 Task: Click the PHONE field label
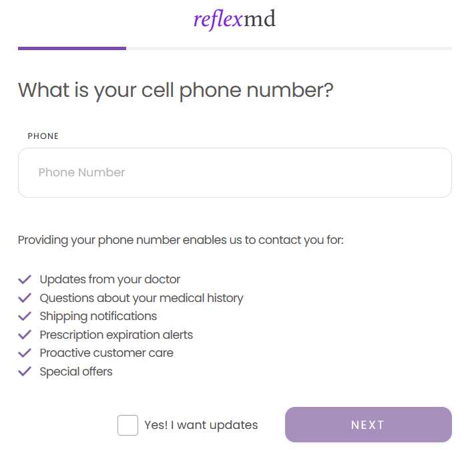(x=43, y=136)
